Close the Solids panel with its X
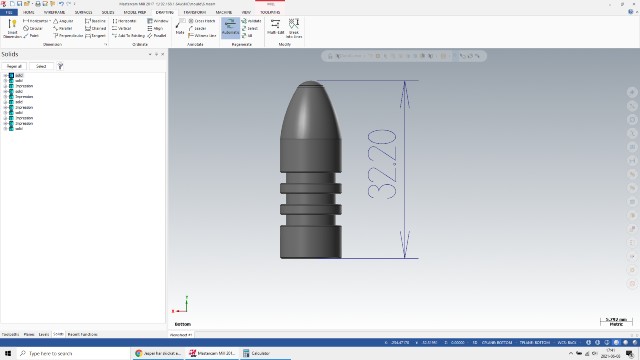Viewport: 640px width, 360px height. 162,54
